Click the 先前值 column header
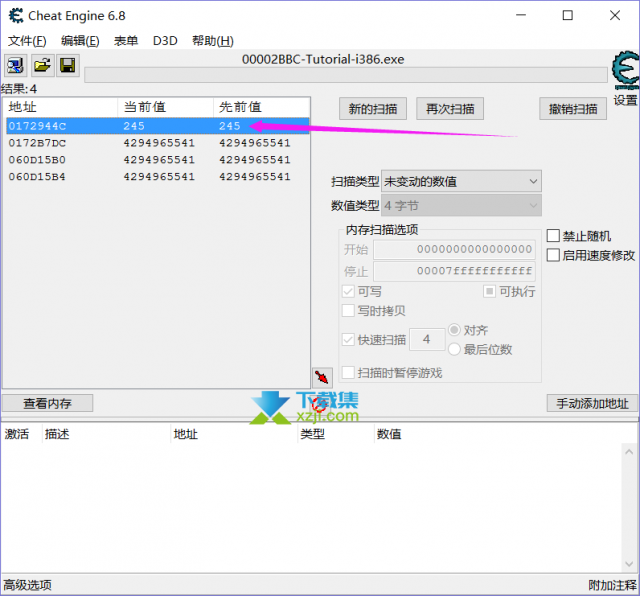The width and height of the screenshot is (640, 596). point(261,107)
